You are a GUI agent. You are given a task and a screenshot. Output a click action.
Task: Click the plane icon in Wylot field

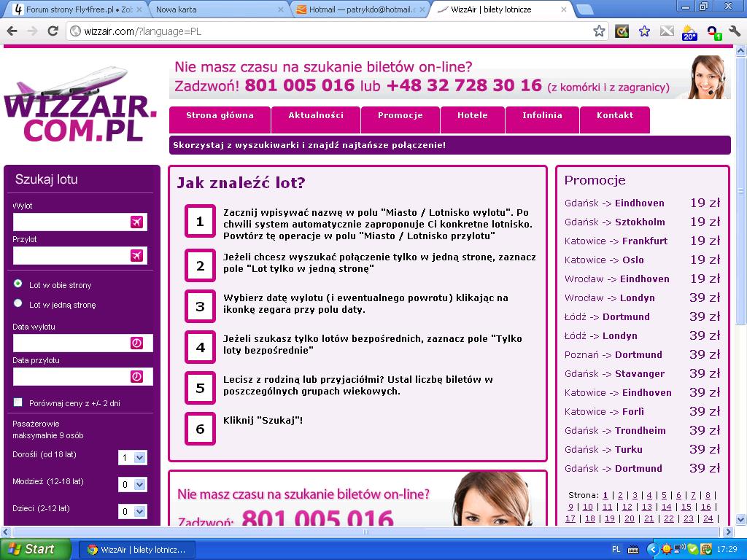tap(136, 222)
